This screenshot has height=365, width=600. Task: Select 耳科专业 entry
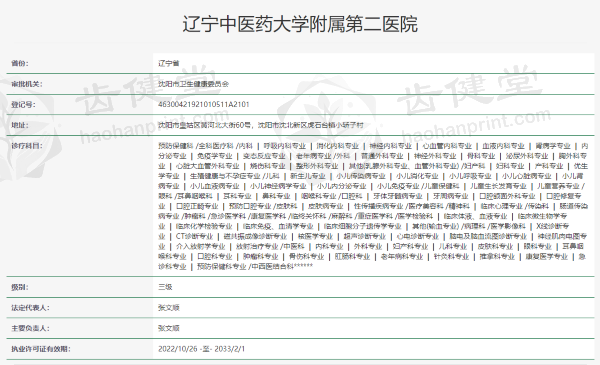[237, 196]
